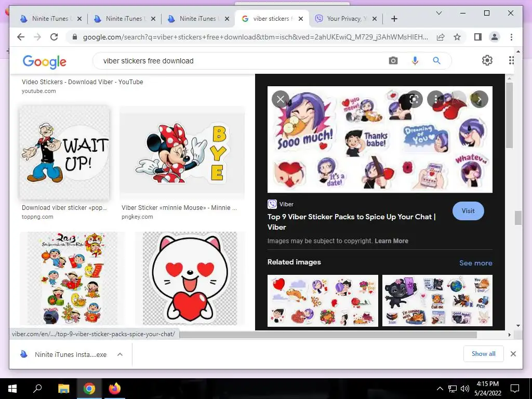This screenshot has height=399, width=532.
Task: Open Firefox from taskbar
Action: tap(115, 389)
